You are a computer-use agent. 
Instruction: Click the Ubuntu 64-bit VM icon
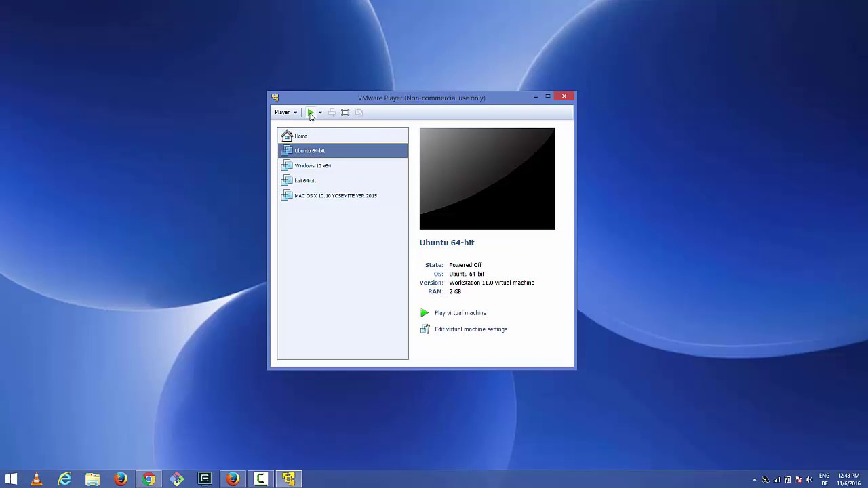(x=287, y=150)
